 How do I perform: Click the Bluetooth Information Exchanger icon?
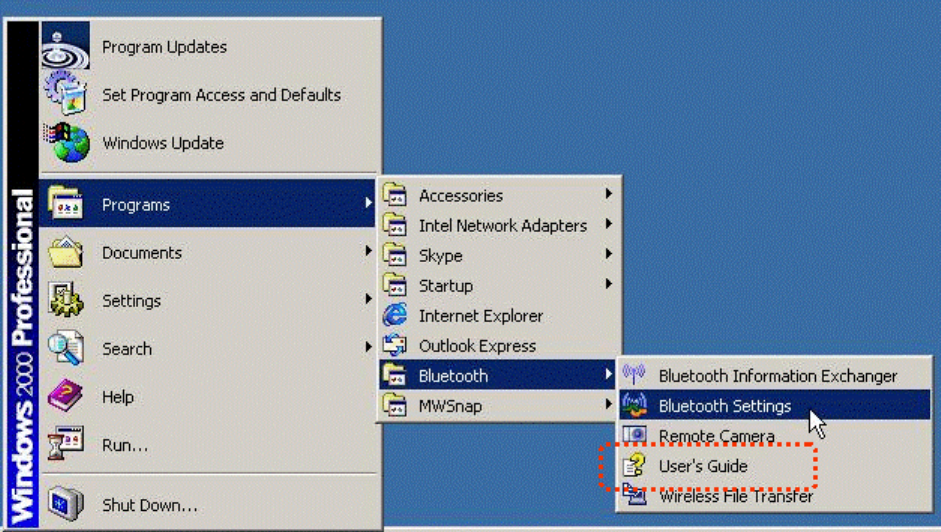click(x=634, y=375)
